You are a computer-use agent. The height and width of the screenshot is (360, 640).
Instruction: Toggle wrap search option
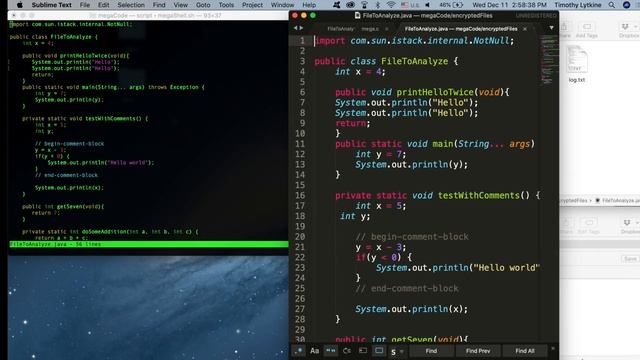coord(347,351)
